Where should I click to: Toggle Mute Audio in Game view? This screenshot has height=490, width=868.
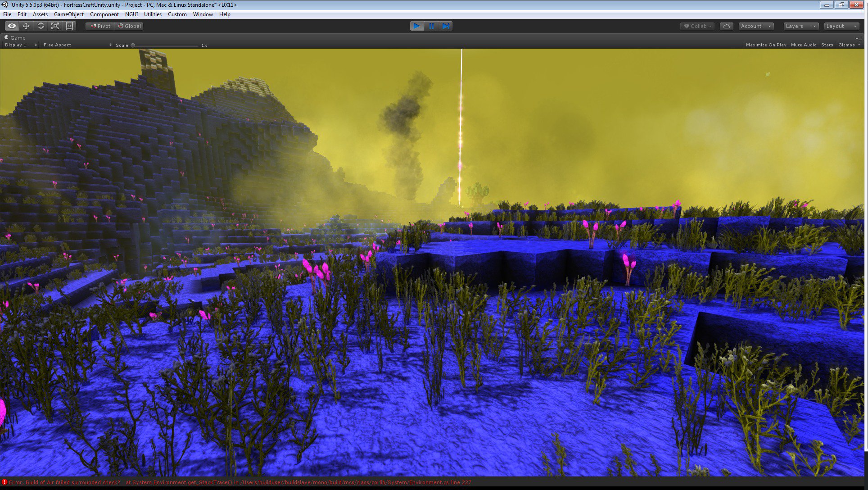coord(803,45)
